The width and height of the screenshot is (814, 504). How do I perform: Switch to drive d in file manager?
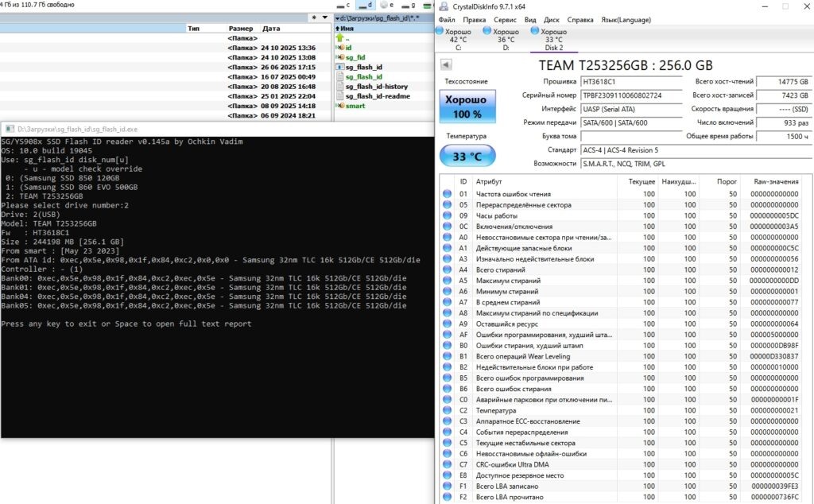366,6
